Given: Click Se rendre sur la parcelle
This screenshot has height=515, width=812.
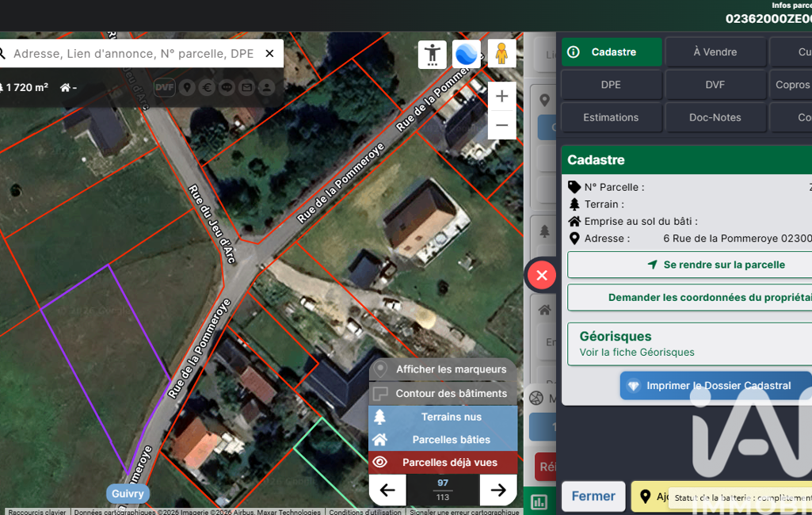Looking at the screenshot, I should point(689,265).
